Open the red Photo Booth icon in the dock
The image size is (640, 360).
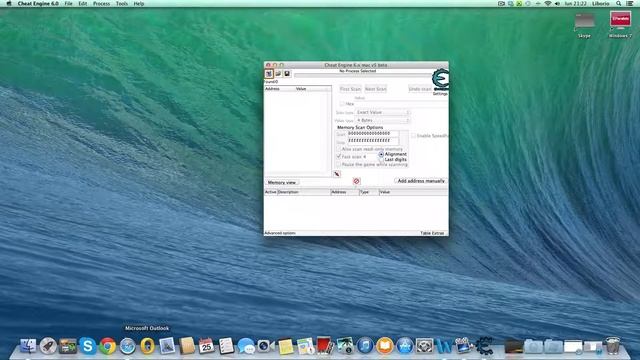click(325, 346)
